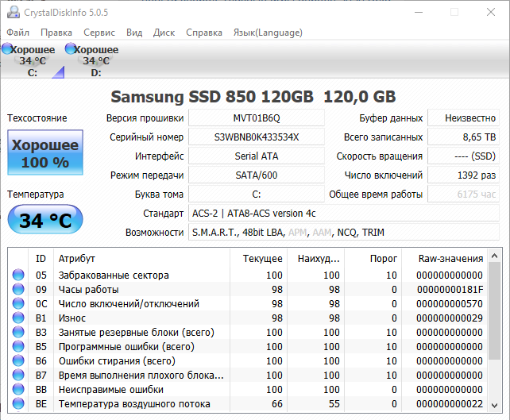Click the Наихуд... column header
This screenshot has width=510, height=420.
click(316, 259)
